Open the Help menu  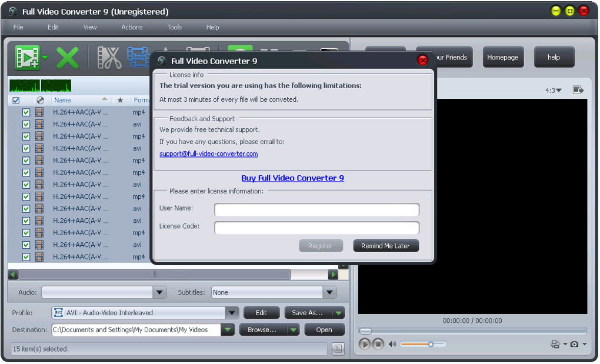click(x=212, y=27)
